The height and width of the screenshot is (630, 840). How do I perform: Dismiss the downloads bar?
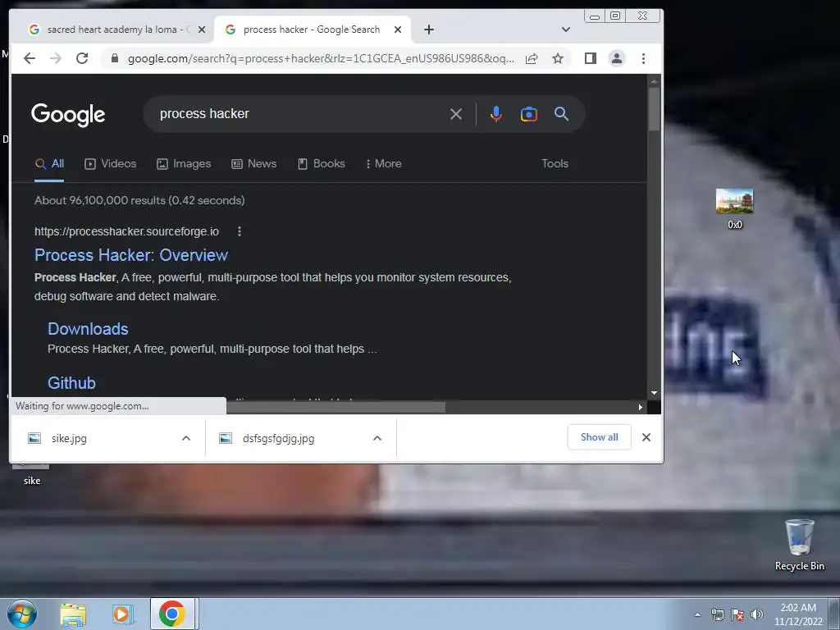[646, 437]
